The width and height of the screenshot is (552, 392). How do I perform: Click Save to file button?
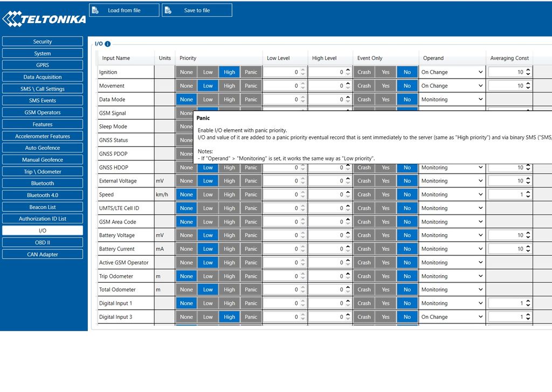tap(197, 10)
